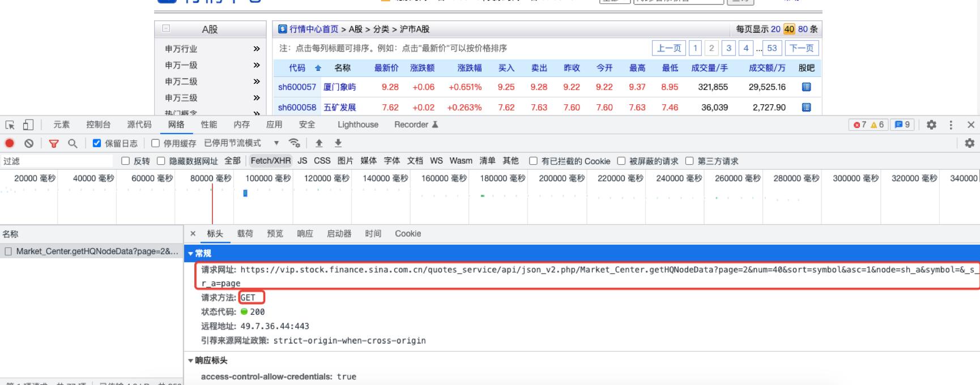The image size is (980, 385).
Task: Sort table by 最新价 column header
Action: point(386,68)
